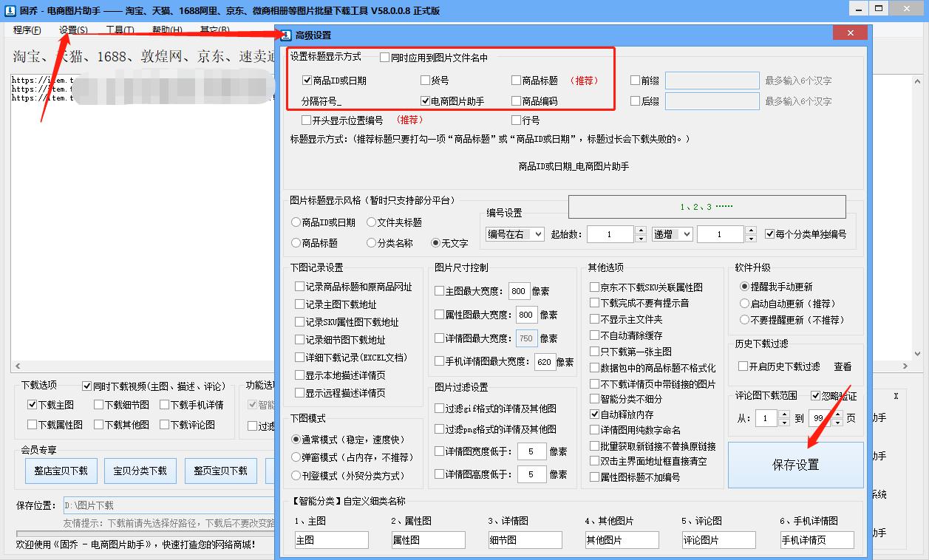
Task: Click the 整店宝贝下载 button
Action: click(x=61, y=470)
